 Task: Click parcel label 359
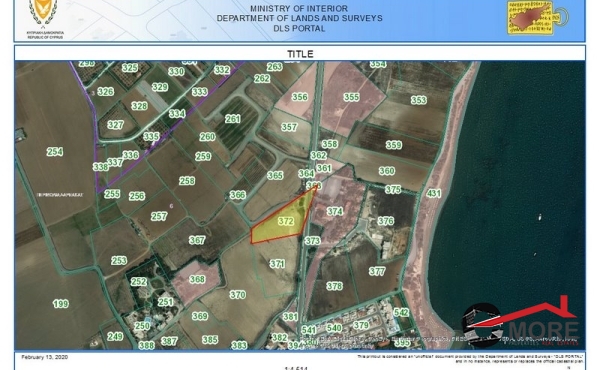point(394,145)
